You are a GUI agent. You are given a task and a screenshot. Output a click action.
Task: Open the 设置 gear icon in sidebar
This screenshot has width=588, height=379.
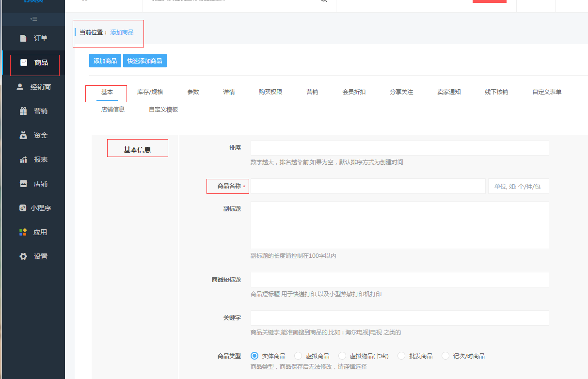(23, 256)
